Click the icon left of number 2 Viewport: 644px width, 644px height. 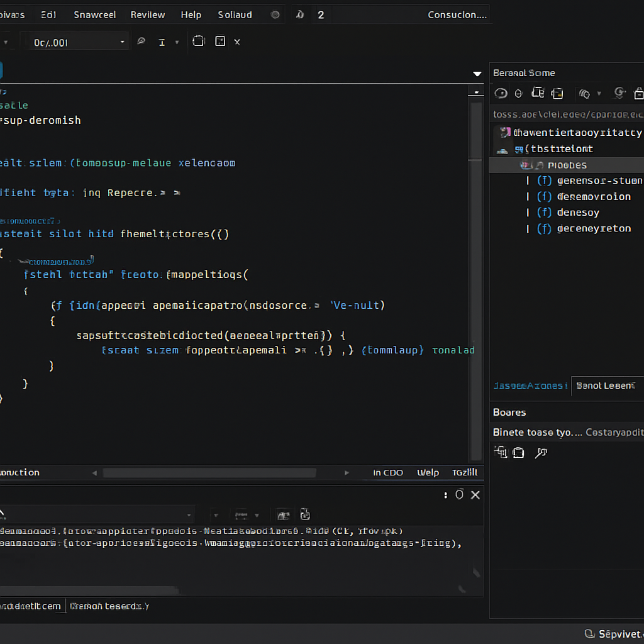coord(300,15)
